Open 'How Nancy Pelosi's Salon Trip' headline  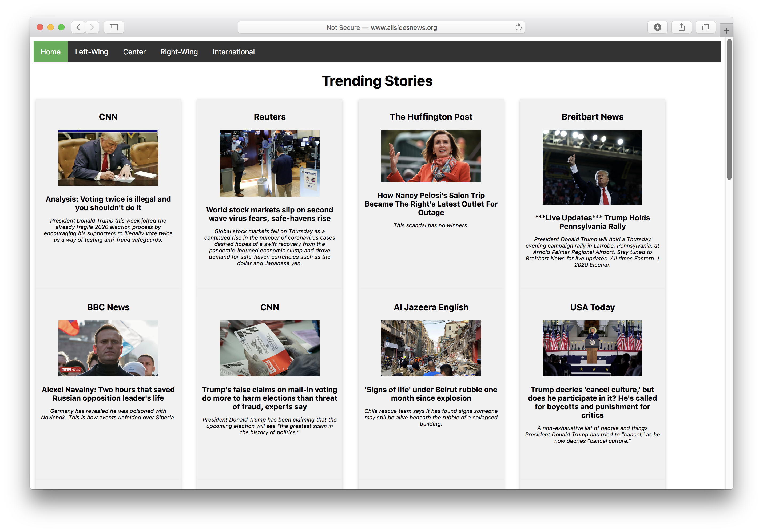(431, 204)
